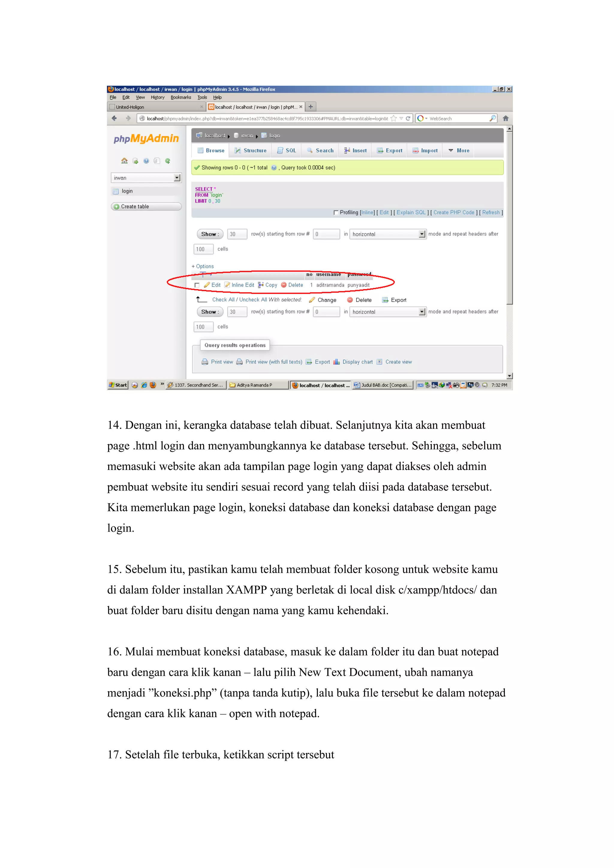Open the address bar history dropdown arrow

coord(401,118)
